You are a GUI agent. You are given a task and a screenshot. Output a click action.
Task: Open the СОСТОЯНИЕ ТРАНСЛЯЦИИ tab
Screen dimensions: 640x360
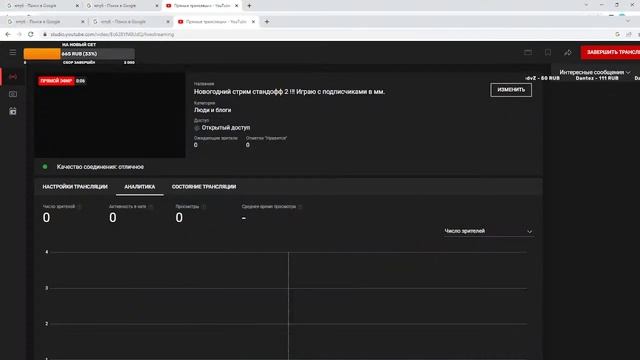pyautogui.click(x=204, y=187)
